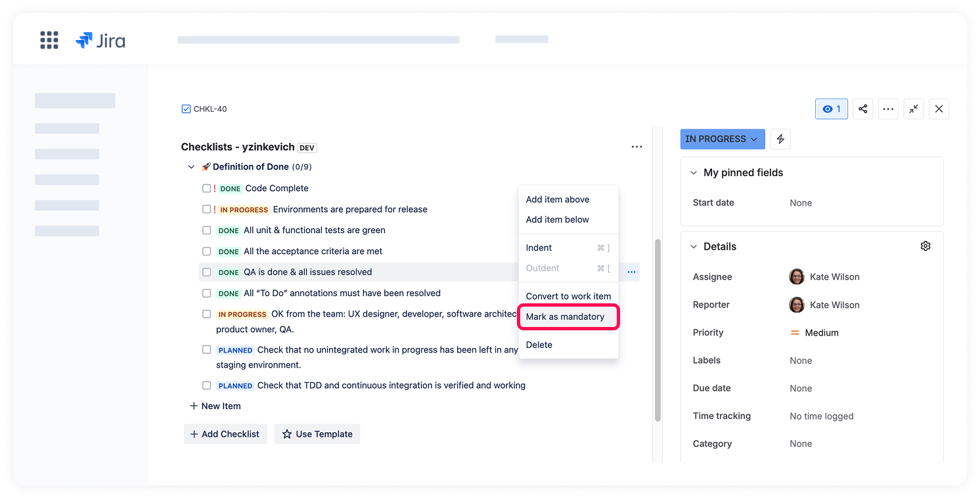The height and width of the screenshot is (499, 980).
Task: Choose Convert to work item
Action: 568,296
